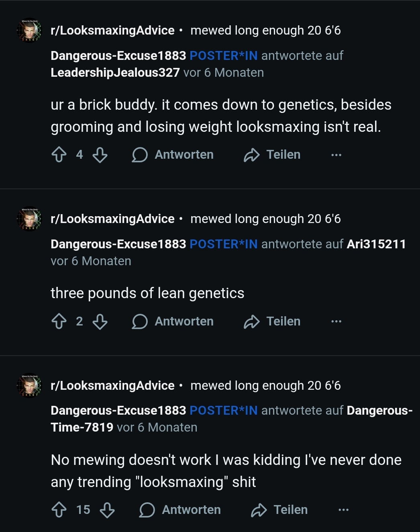Downvote the "ur a brick buddy" comment
Screen dimensions: 420x532
tap(100, 155)
